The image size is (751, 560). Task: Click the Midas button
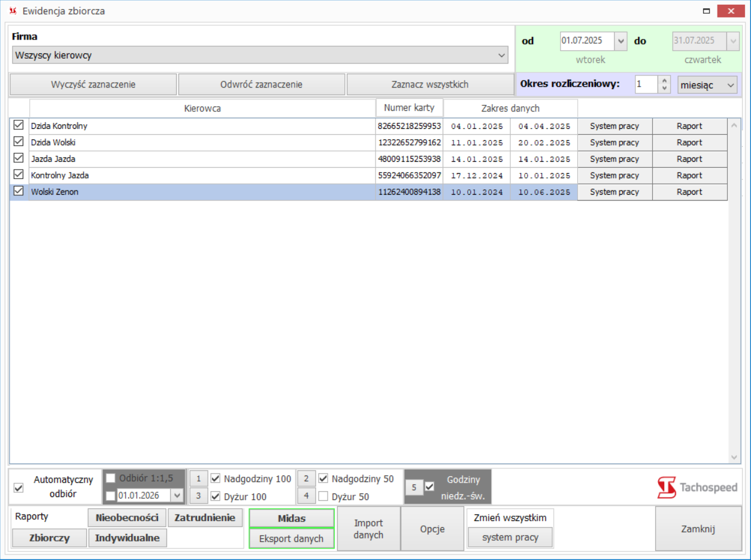pos(292,518)
